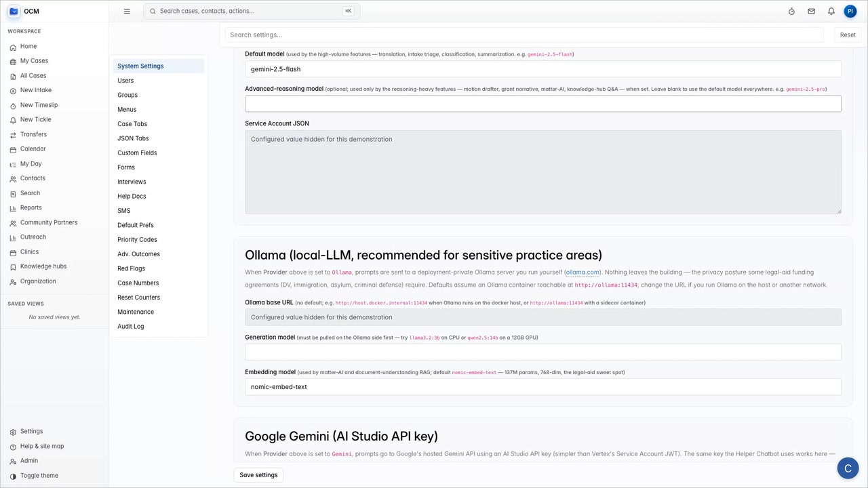Click the Reset button

click(848, 35)
